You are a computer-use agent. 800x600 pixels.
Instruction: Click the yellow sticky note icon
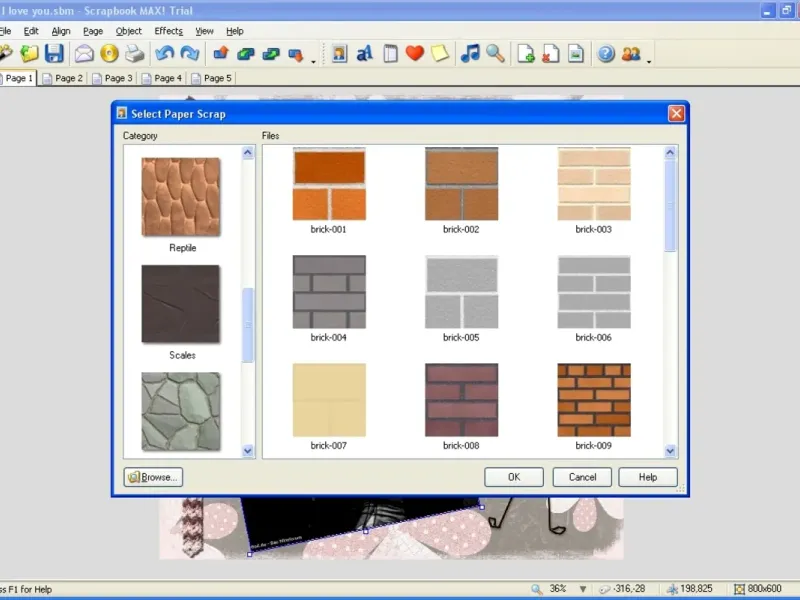click(440, 54)
